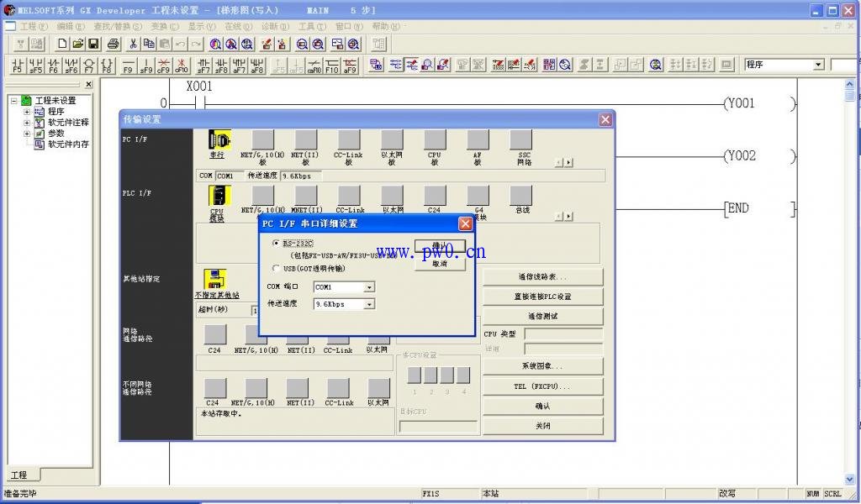861x504 pixels.
Task: Open the 传送速度 baud rate dropdown
Action: (369, 304)
